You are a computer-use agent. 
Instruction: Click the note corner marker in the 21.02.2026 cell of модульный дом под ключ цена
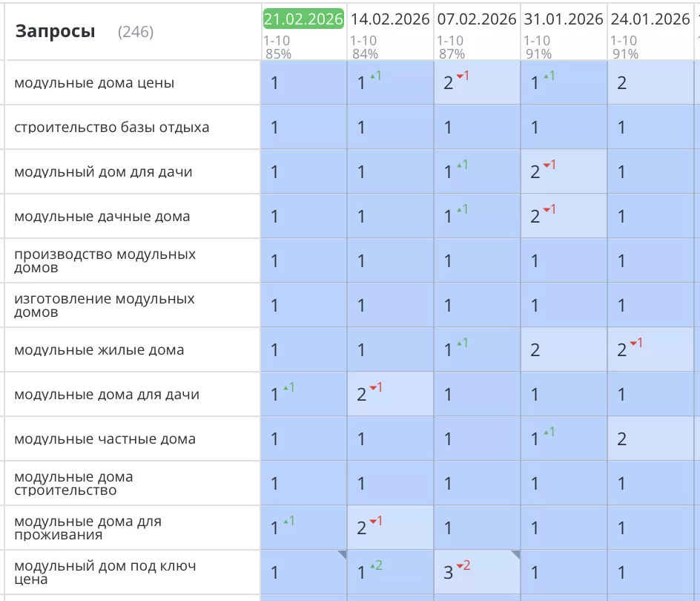(342, 554)
